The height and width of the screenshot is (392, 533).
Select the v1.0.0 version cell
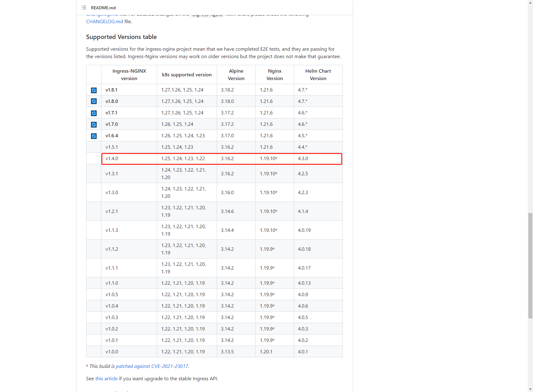[x=129, y=352]
